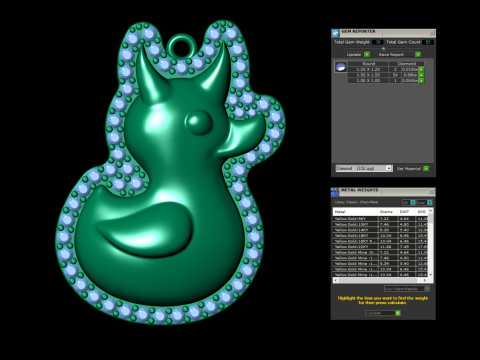Click the Total Gem Count value field

(428, 42)
